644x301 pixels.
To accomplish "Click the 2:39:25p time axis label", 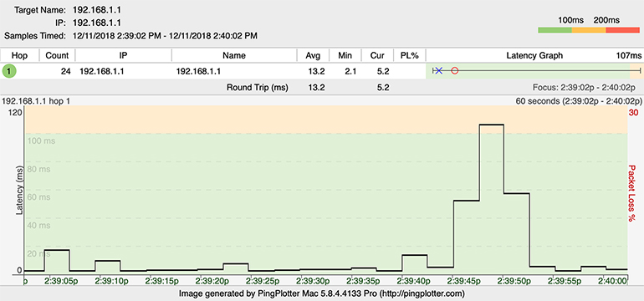I will (x=263, y=281).
